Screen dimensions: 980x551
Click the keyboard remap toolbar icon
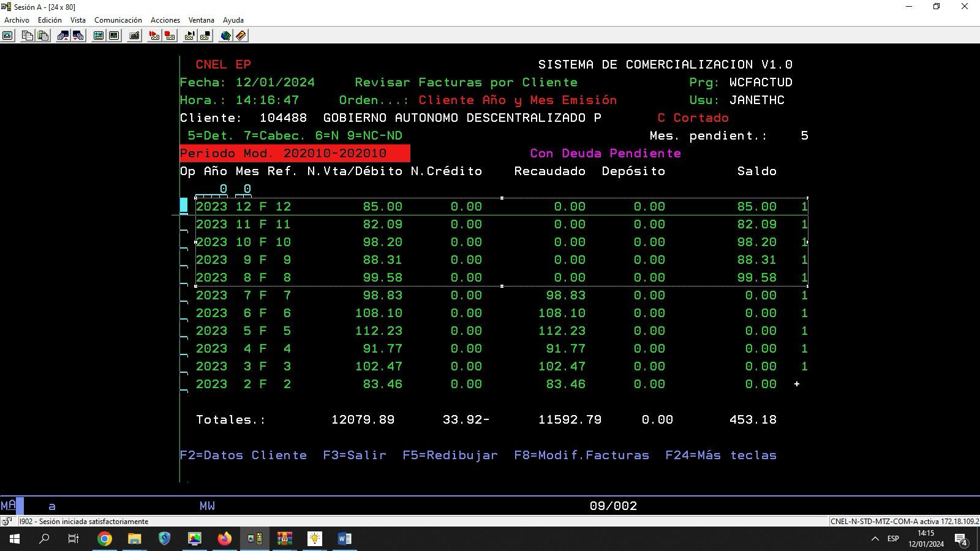(134, 36)
